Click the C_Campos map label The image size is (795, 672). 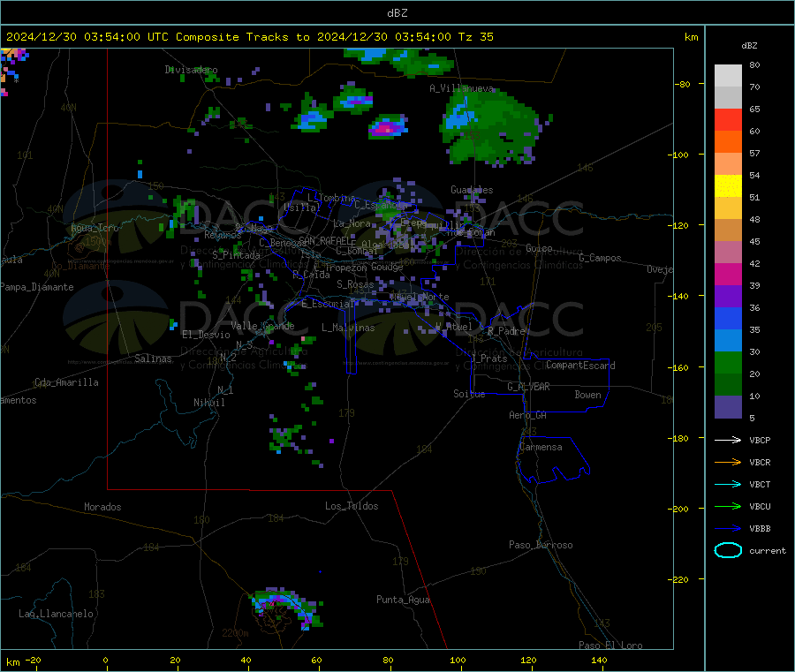600,258
